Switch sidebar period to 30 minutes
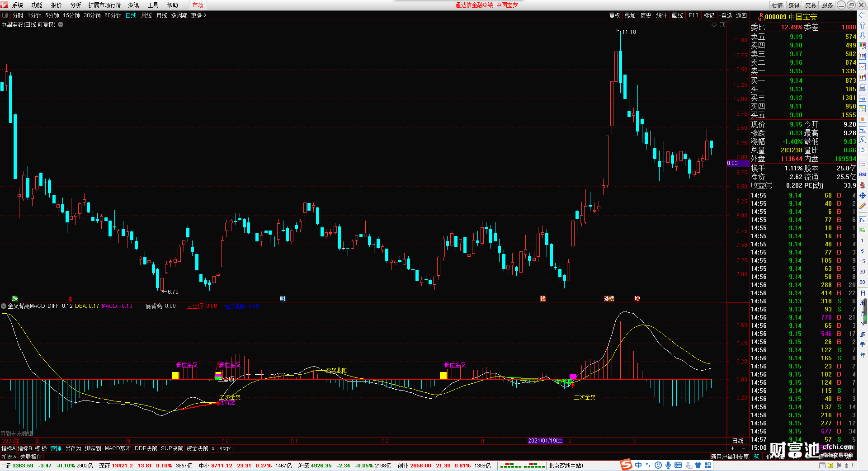This screenshot has height=471, width=868. pyautogui.click(x=863, y=272)
